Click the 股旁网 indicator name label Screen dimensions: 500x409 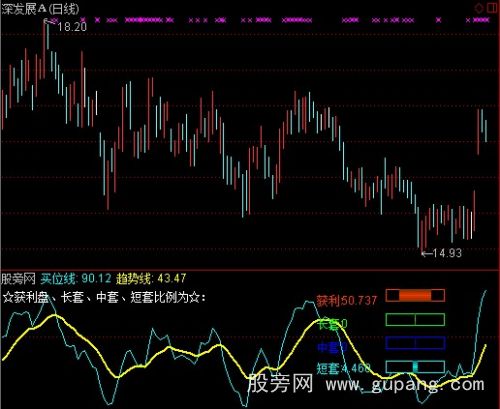18,278
